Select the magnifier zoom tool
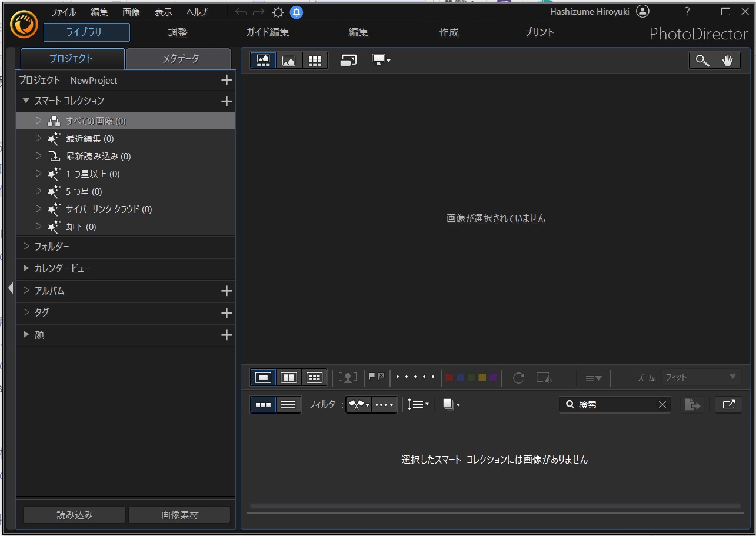The image size is (756, 536). [x=702, y=61]
